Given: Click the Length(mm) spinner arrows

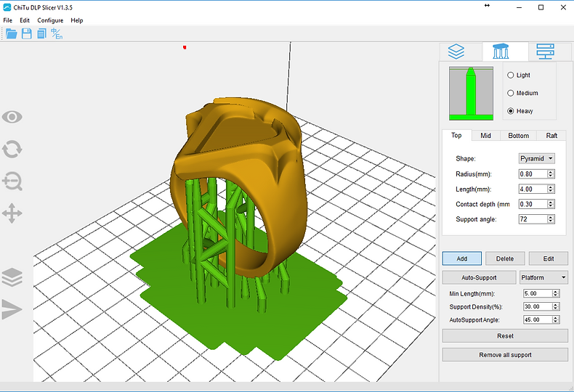Looking at the screenshot, I should point(551,189).
